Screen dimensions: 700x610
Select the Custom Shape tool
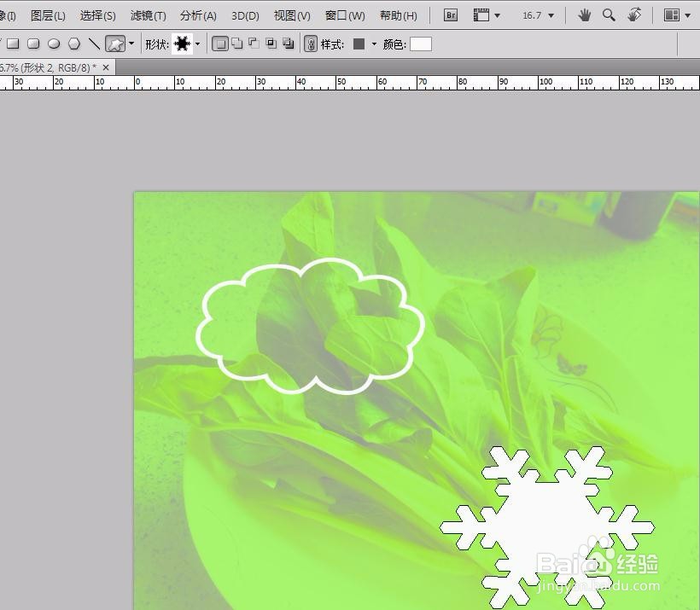[115, 44]
